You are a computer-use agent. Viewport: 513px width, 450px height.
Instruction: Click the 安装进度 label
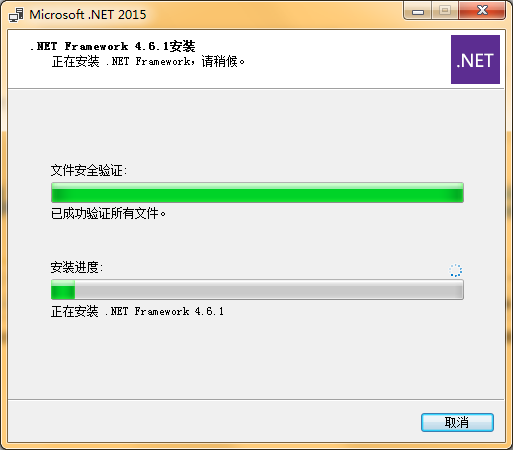(77, 267)
